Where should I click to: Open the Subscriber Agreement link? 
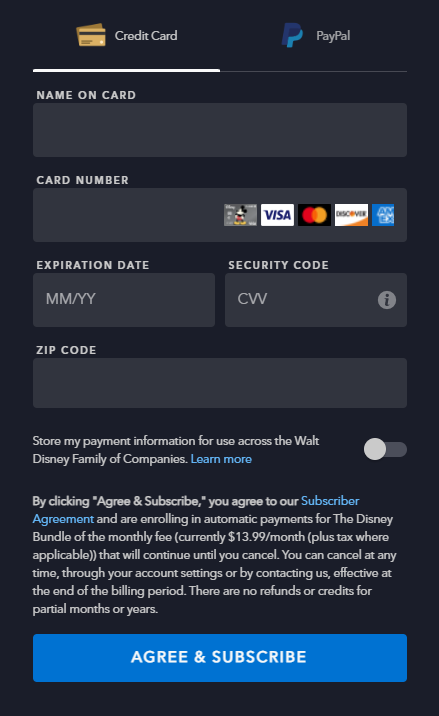[196, 510]
